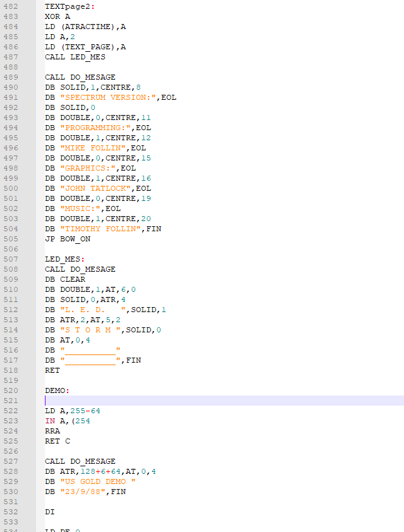
Task: Click line DB SOLID,0,ATR,4
Action: click(x=85, y=299)
